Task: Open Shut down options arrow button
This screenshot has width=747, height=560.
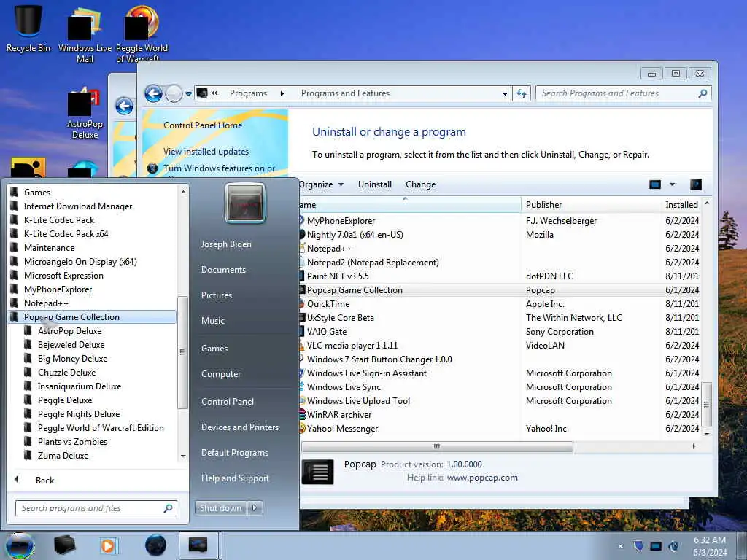Action: coord(255,508)
